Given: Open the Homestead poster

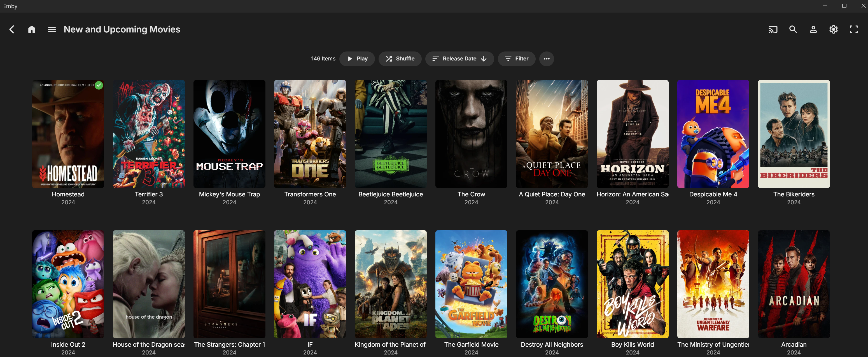Looking at the screenshot, I should (68, 134).
